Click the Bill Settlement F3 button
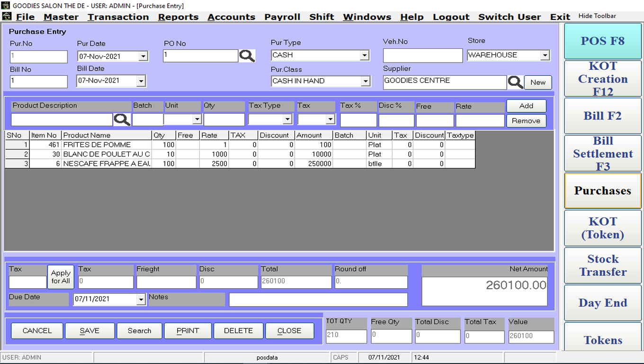The image size is (644, 364). 603,153
